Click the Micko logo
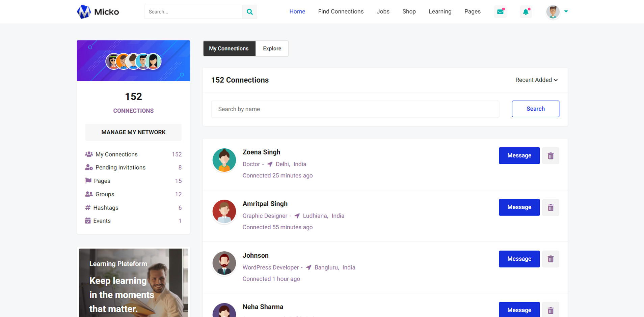 click(98, 12)
